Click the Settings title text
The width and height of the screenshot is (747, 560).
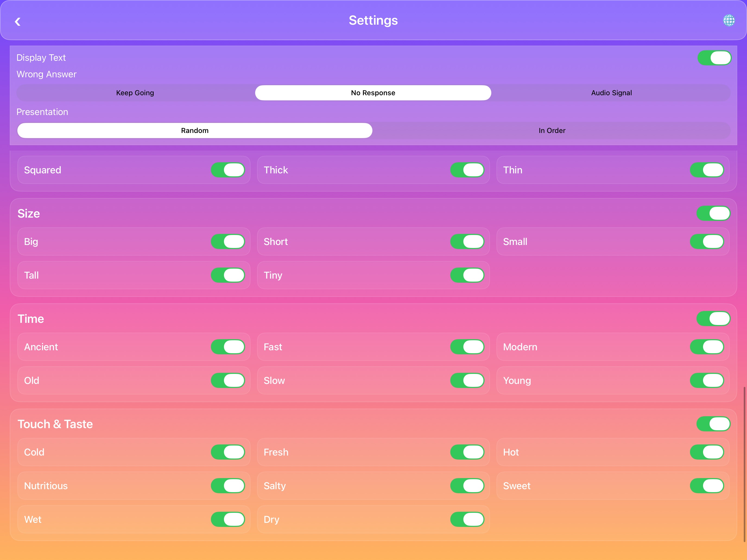click(x=373, y=20)
